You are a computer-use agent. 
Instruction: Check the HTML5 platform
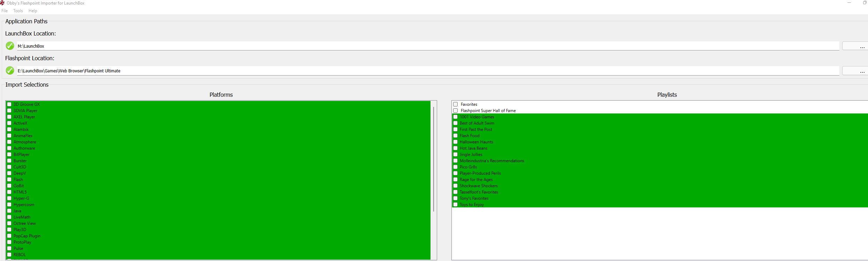coord(9,192)
